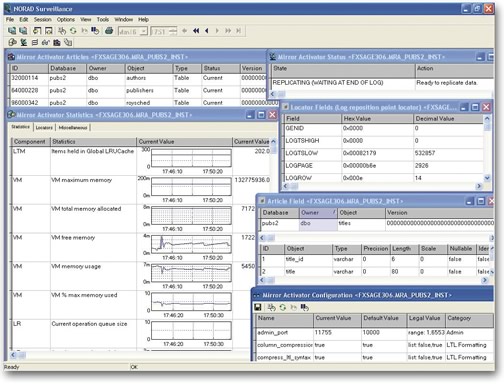Click the green refresh icon in Configuration window
Viewport: 504px width, 385px height.
point(283,307)
